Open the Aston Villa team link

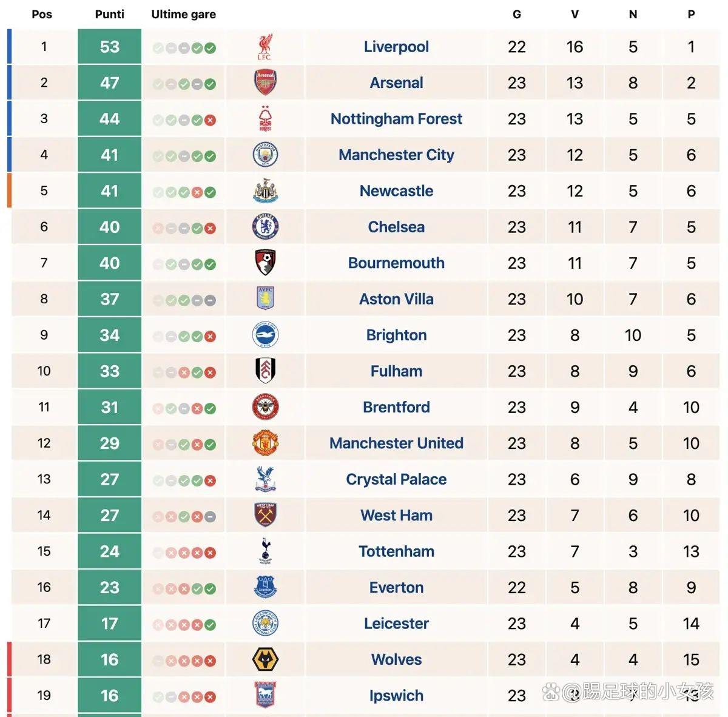pyautogui.click(x=396, y=299)
